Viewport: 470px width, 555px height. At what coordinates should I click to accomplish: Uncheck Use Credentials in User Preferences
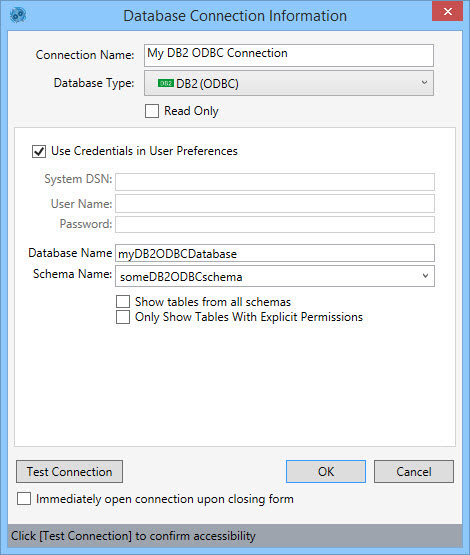click(x=39, y=151)
